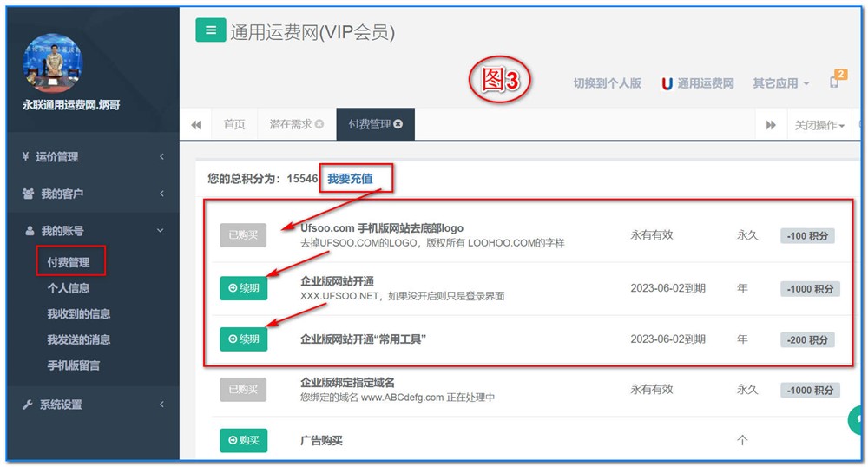Click 已购买 for 企业版绑定指定域名

tap(243, 390)
